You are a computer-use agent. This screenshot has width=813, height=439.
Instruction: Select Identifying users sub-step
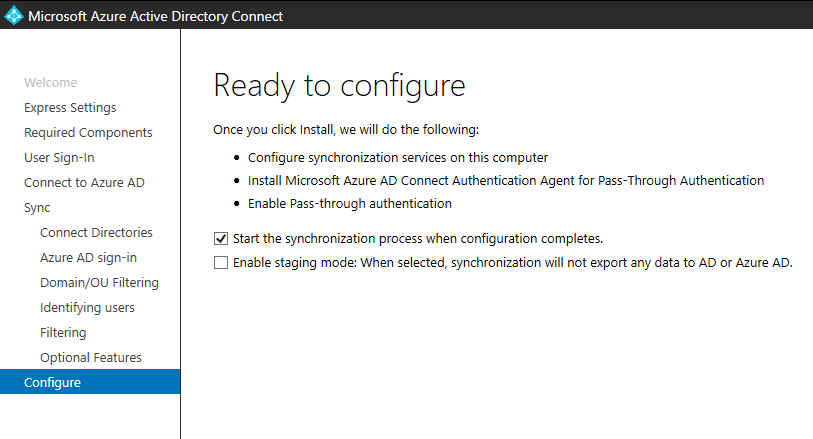point(87,308)
